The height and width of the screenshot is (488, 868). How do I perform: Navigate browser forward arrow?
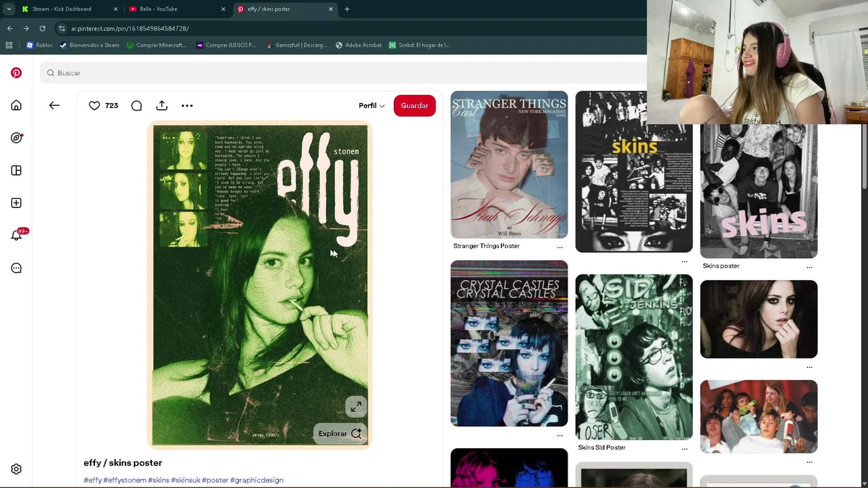[26, 28]
